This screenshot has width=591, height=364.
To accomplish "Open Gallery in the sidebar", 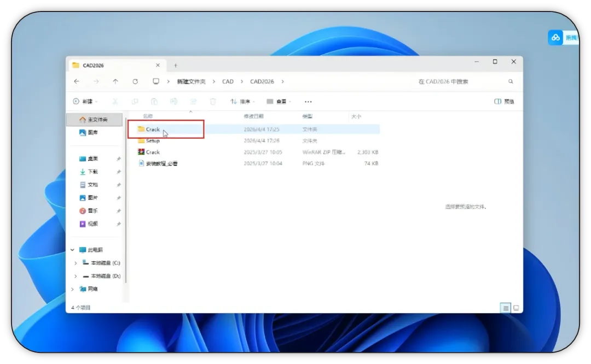I will (89, 132).
